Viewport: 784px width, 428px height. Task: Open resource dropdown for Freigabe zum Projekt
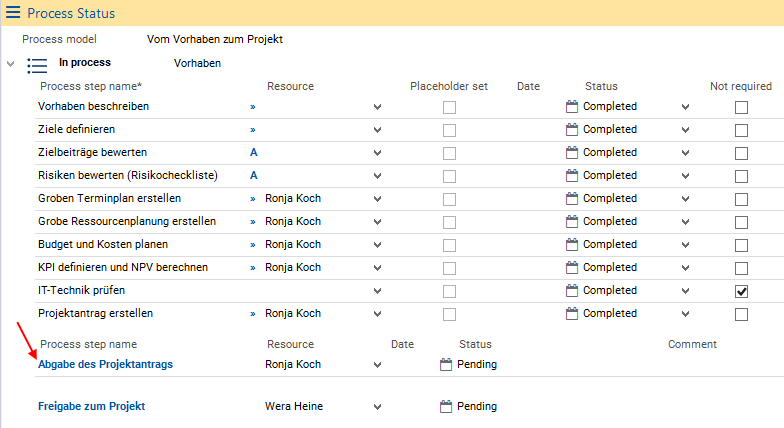[x=377, y=407]
